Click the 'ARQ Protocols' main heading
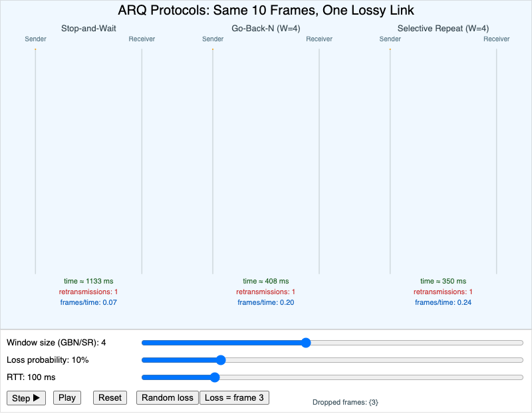The height and width of the screenshot is (414, 532). (x=265, y=10)
